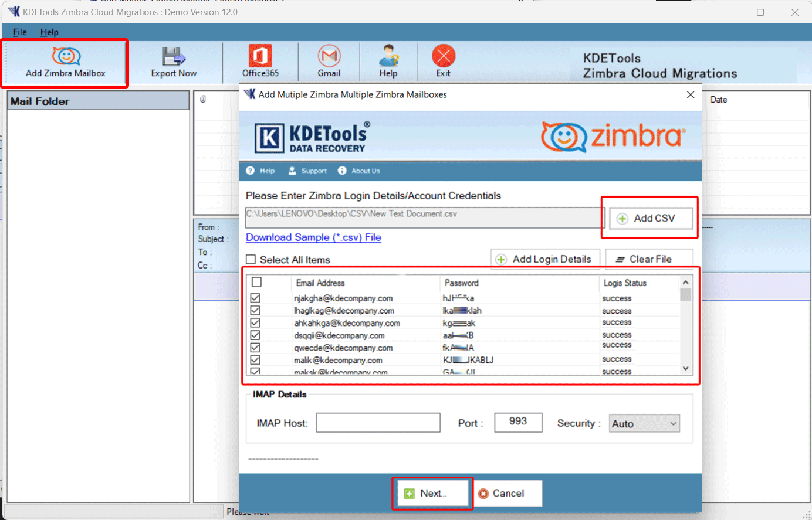Click the Add CSV button
The image size is (812, 520).
[x=651, y=218]
